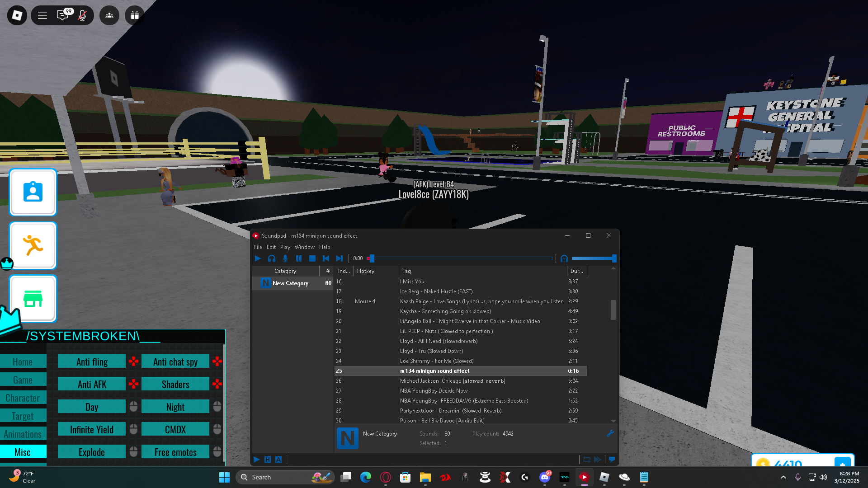This screenshot has width=868, height=488.
Task: Select 'Poison - Bell Biv Davoe' sound row
Action: pos(460,421)
